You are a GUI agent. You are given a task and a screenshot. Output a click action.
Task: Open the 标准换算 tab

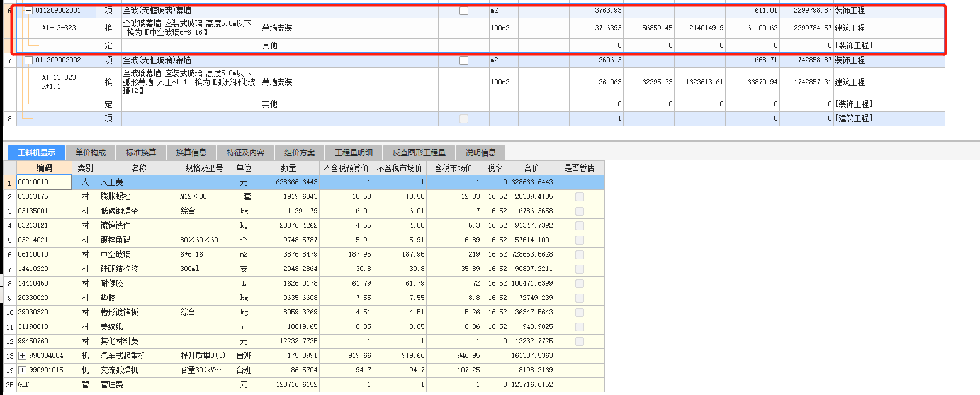coord(141,153)
